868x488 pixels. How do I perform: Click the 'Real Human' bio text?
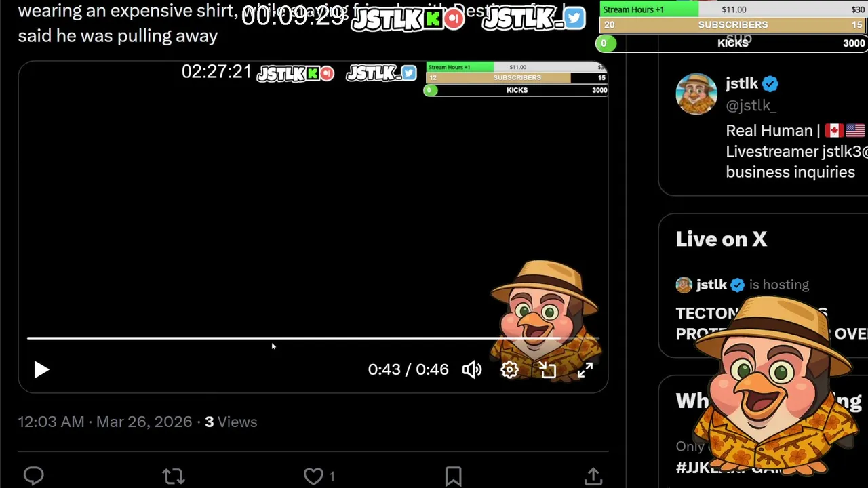click(769, 130)
